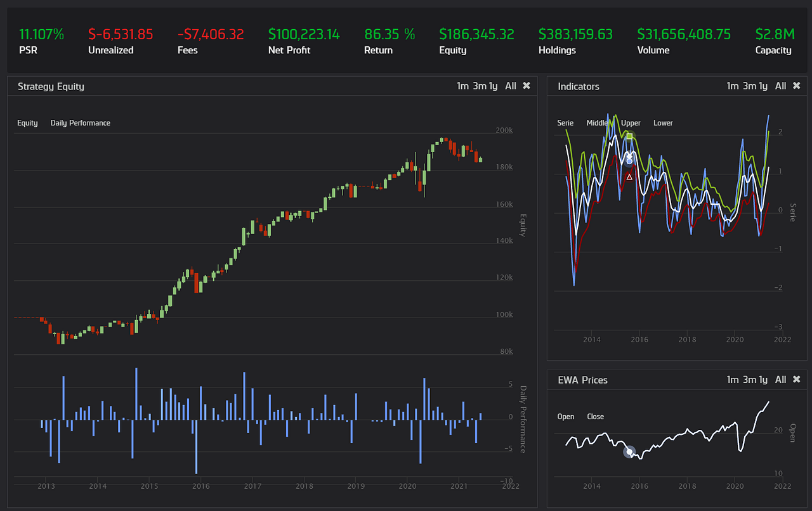
Task: Close the Indicators panel
Action: 797,86
